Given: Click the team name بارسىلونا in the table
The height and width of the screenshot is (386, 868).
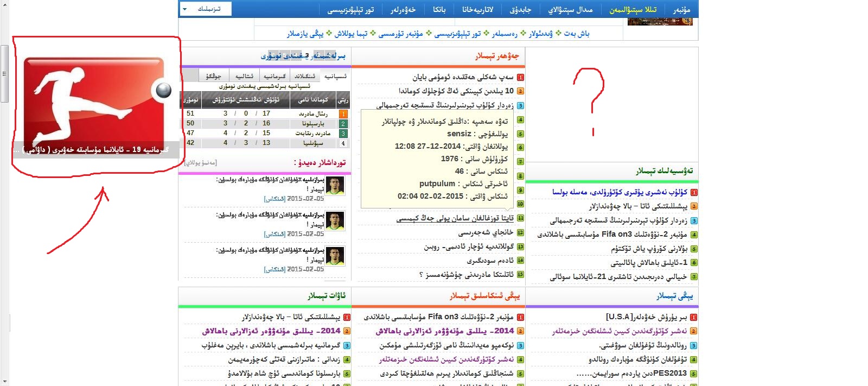Looking at the screenshot, I should [313, 124].
